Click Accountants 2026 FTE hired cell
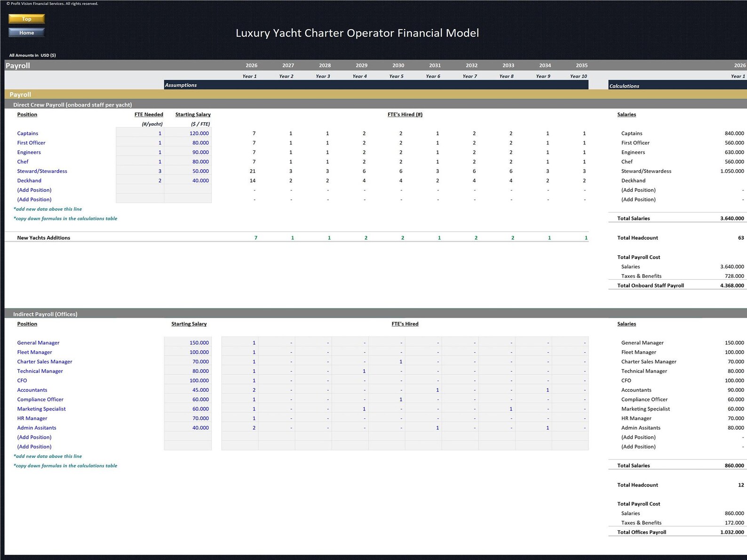 coord(240,390)
